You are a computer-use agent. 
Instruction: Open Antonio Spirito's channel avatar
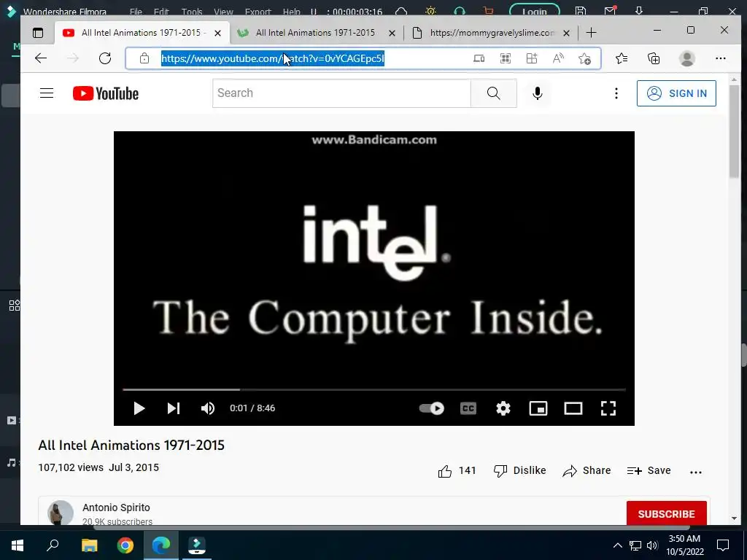click(x=61, y=513)
